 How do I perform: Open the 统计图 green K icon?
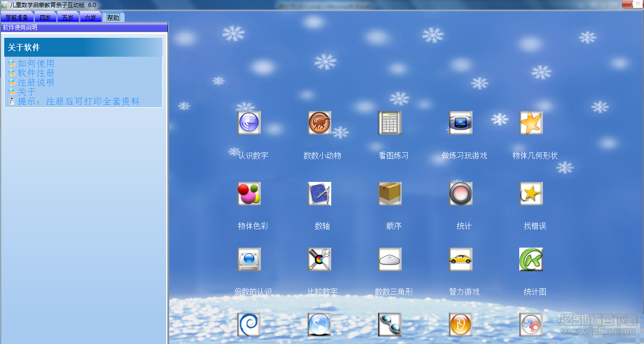pos(531,259)
